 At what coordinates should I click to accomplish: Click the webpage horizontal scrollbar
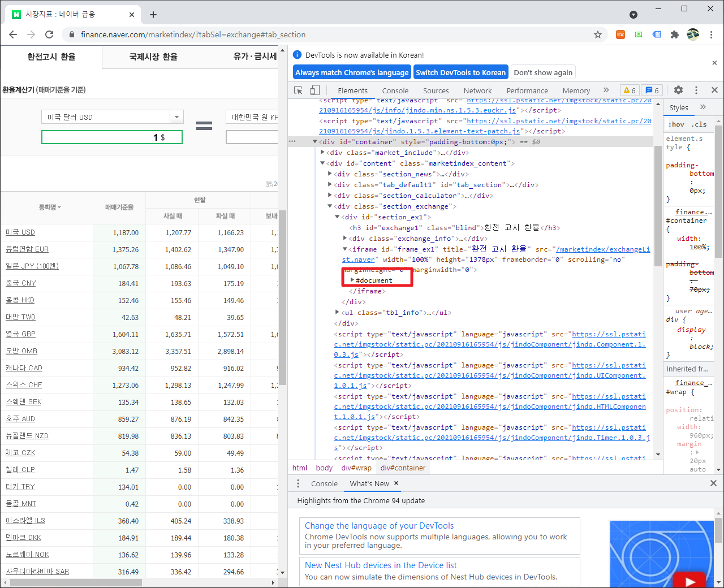click(x=76, y=582)
